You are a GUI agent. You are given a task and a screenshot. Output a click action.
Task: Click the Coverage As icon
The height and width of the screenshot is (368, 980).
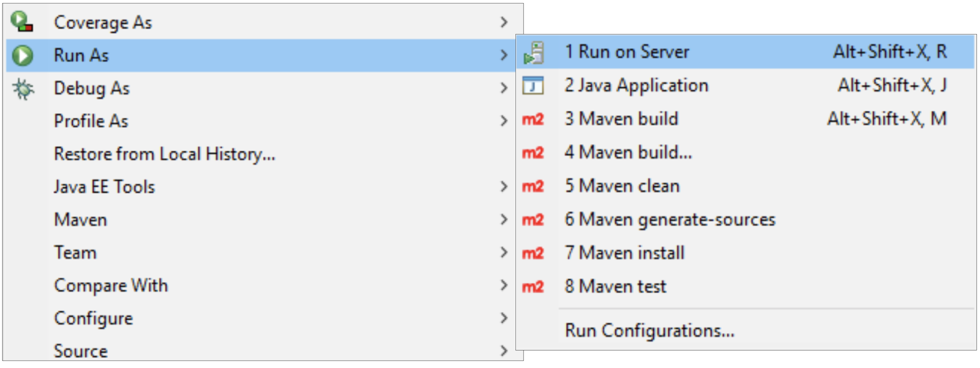pyautogui.click(x=22, y=22)
